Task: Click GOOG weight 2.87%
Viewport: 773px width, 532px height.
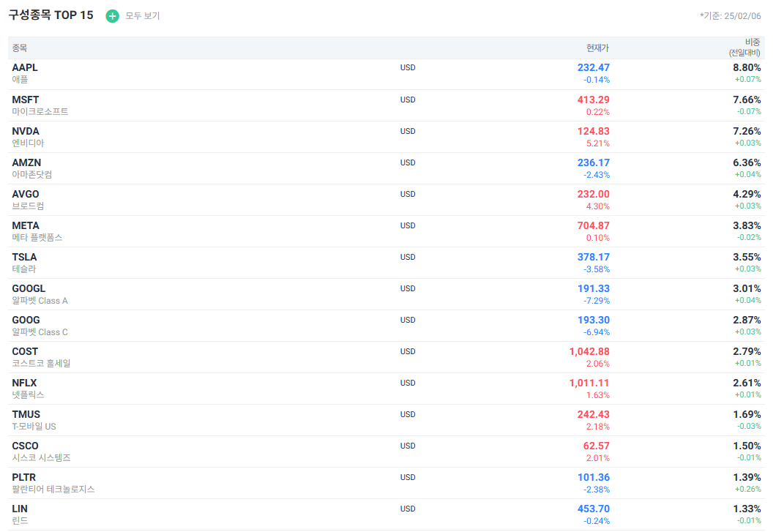Action: [x=747, y=320]
